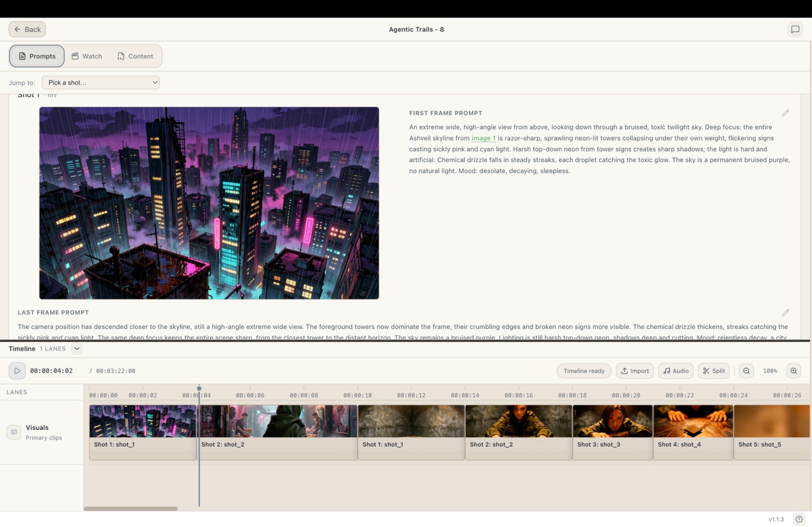812x527 pixels.
Task: Select the Shot 4: shot_4 clip
Action: [x=693, y=432]
